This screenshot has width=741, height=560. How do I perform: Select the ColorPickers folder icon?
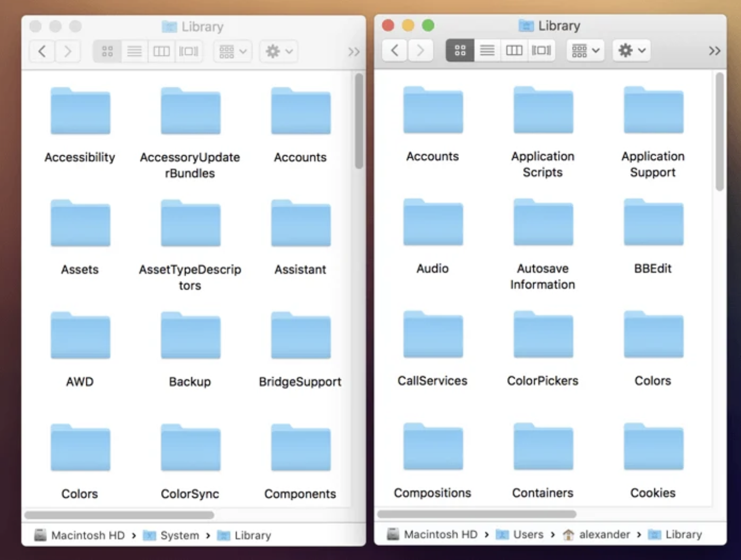pyautogui.click(x=543, y=334)
